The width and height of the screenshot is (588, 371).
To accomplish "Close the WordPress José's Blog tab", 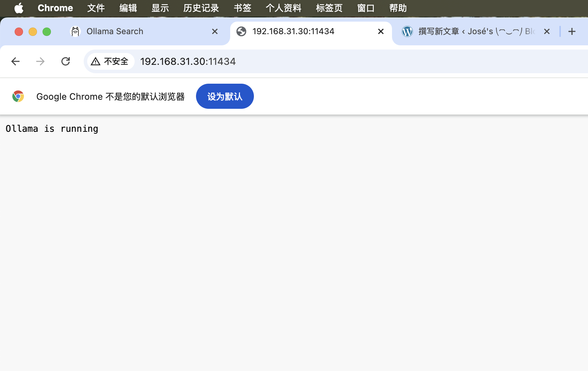I will click(x=547, y=31).
